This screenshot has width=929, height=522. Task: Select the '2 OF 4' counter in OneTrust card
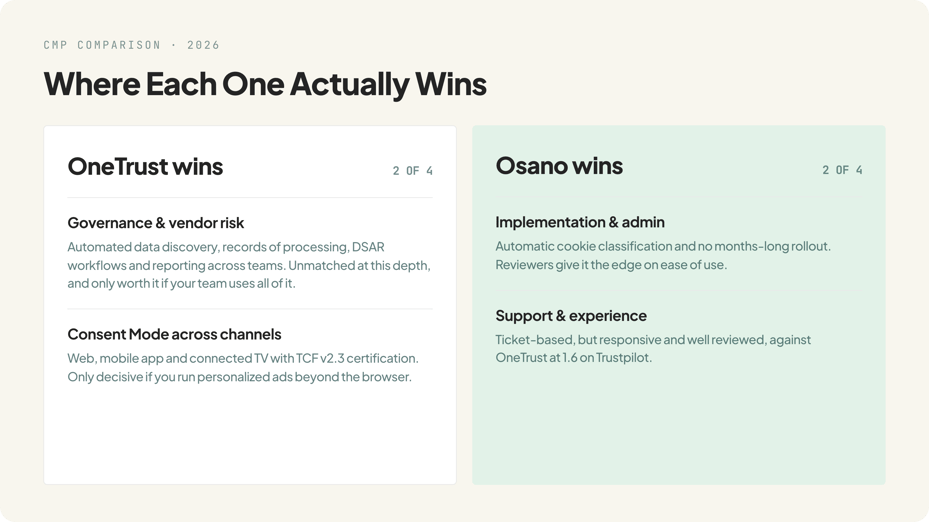(412, 171)
